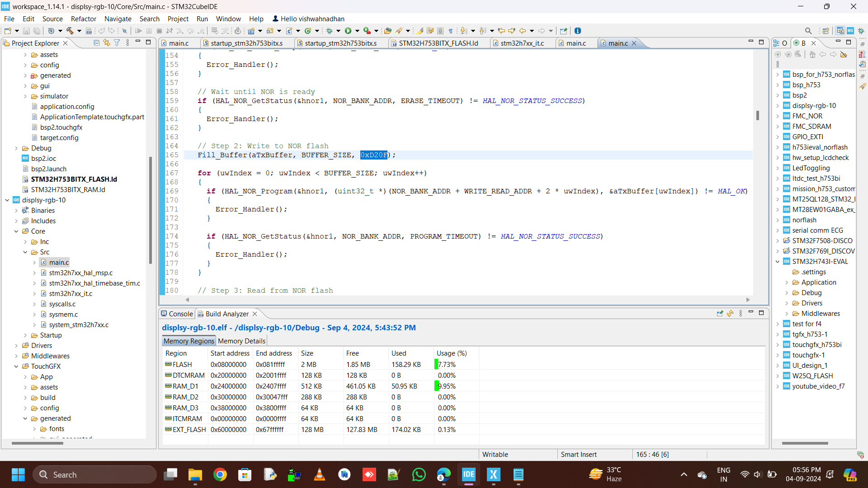Viewport: 868px width, 488px height.
Task: Pin the Build Analyzer view
Action: click(x=720, y=314)
